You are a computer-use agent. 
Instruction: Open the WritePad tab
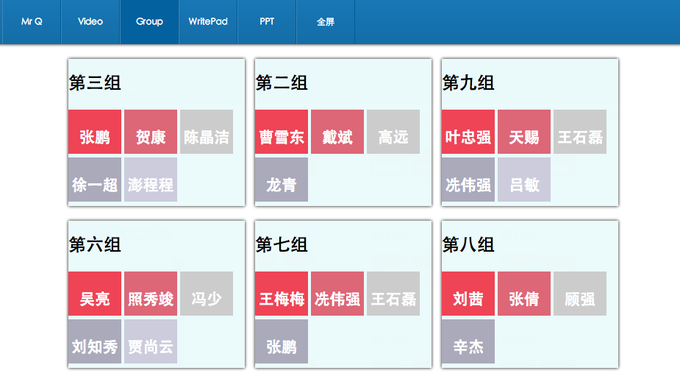point(208,22)
